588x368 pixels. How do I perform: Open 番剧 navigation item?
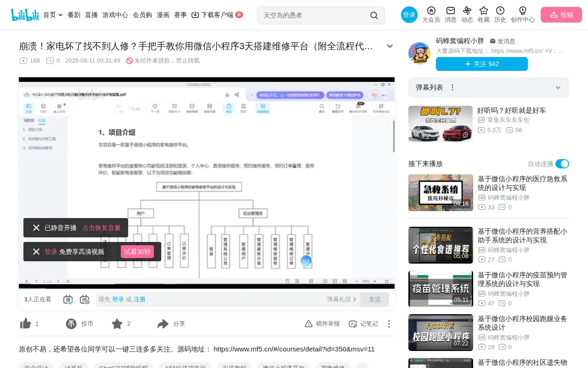pyautogui.click(x=74, y=15)
